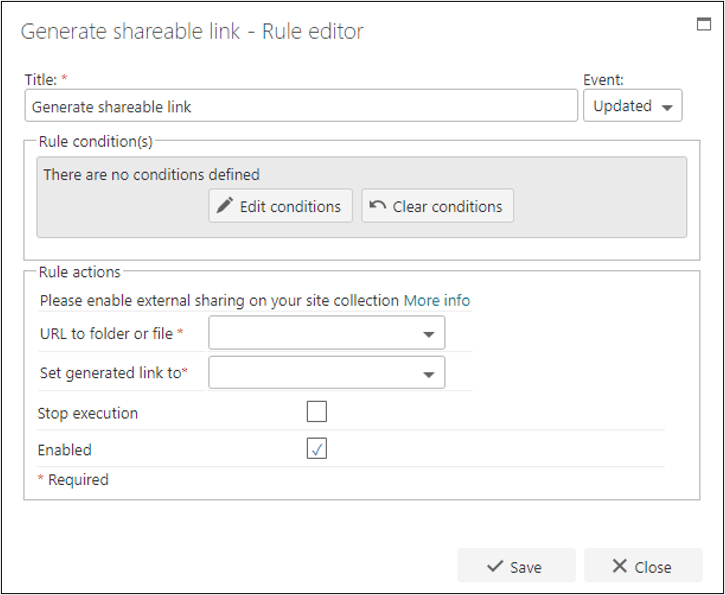
Task: Save the rule
Action: coord(516,566)
